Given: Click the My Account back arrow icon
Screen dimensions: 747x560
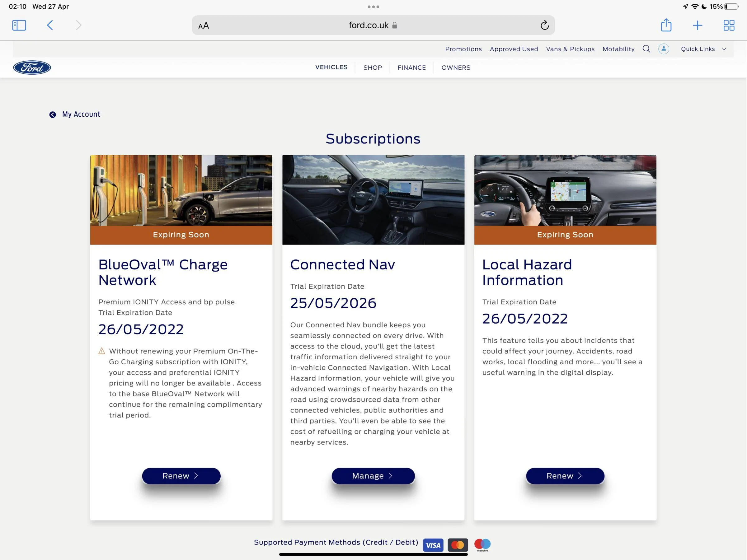Looking at the screenshot, I should (53, 115).
